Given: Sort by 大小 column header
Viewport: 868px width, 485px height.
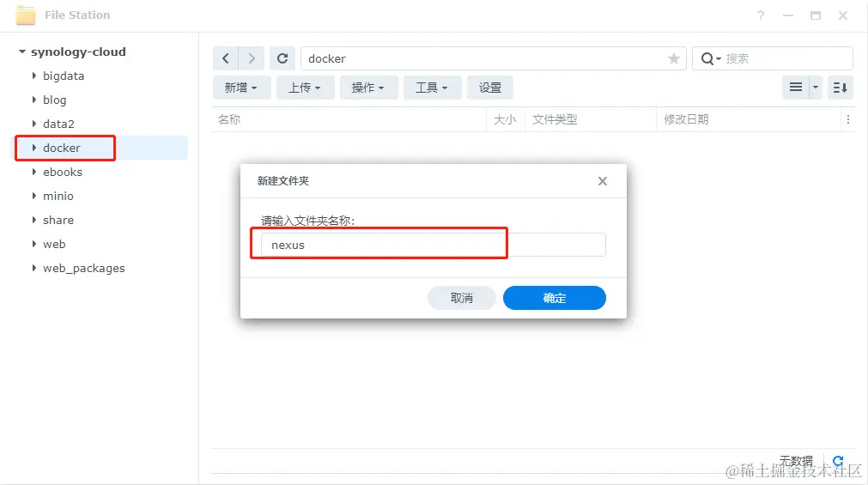Looking at the screenshot, I should [x=504, y=119].
